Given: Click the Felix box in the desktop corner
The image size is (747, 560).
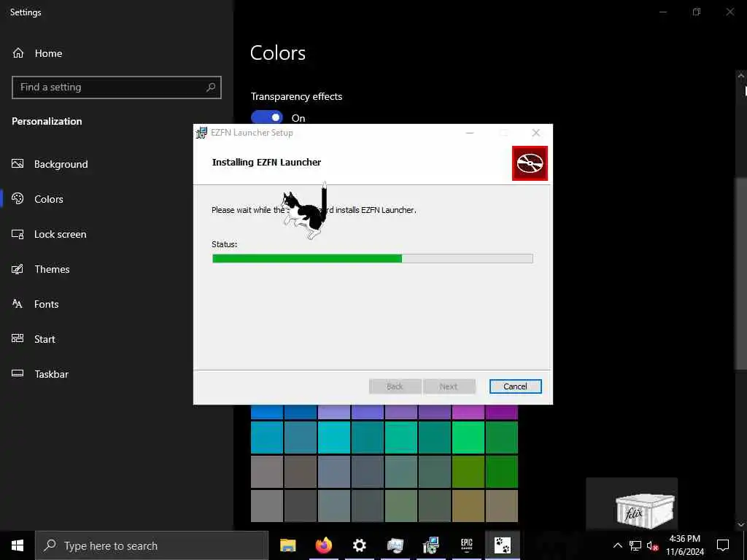Looking at the screenshot, I should click(645, 510).
